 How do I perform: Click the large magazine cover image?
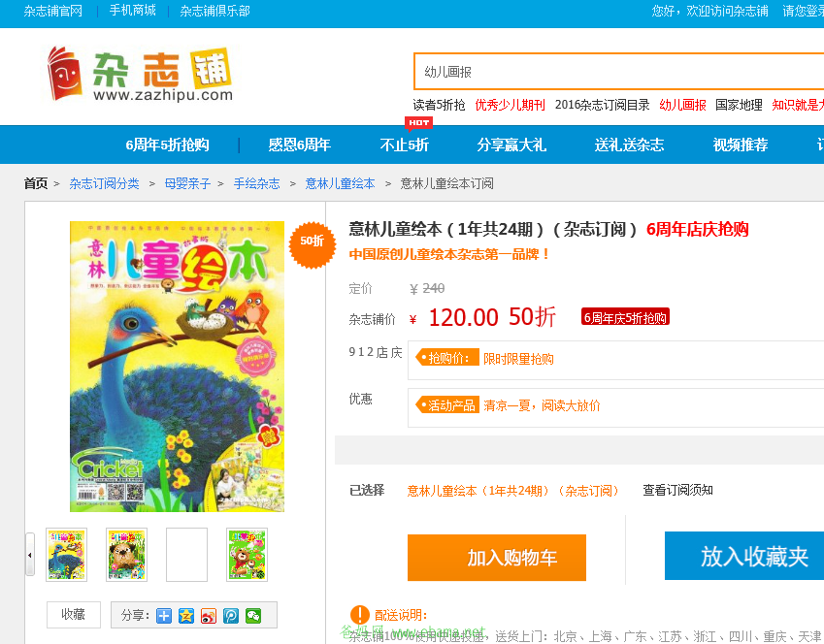pyautogui.click(x=177, y=366)
